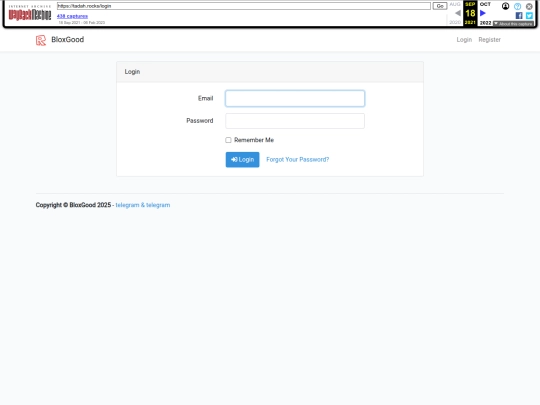Viewport: 540px width, 405px height.
Task: Expand About this capture
Action: 513,23
